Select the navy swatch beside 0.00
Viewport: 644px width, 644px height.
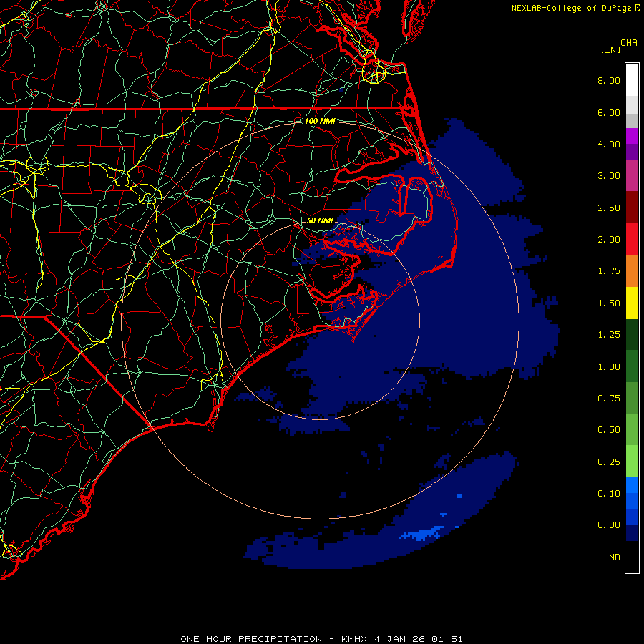632,533
